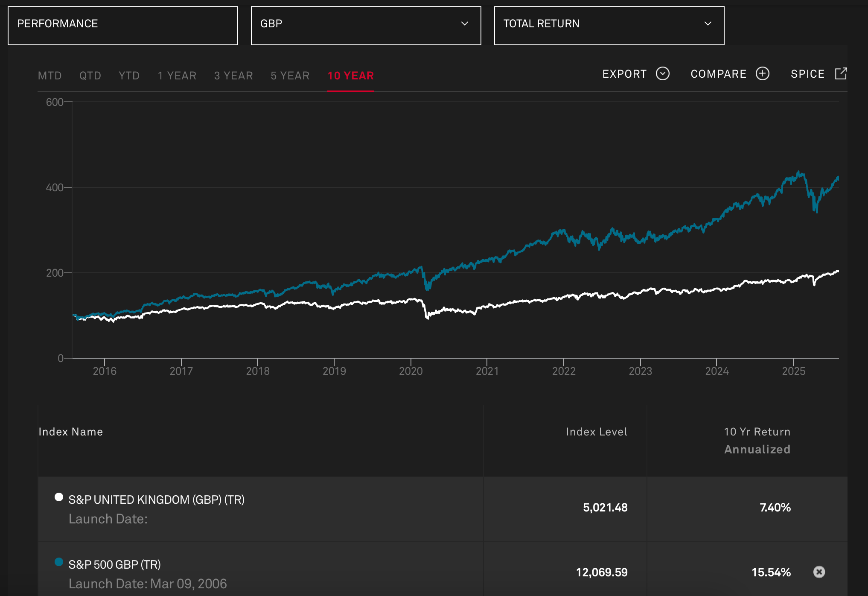This screenshot has width=868, height=596.
Task: Select the QTD period tab
Action: point(90,76)
